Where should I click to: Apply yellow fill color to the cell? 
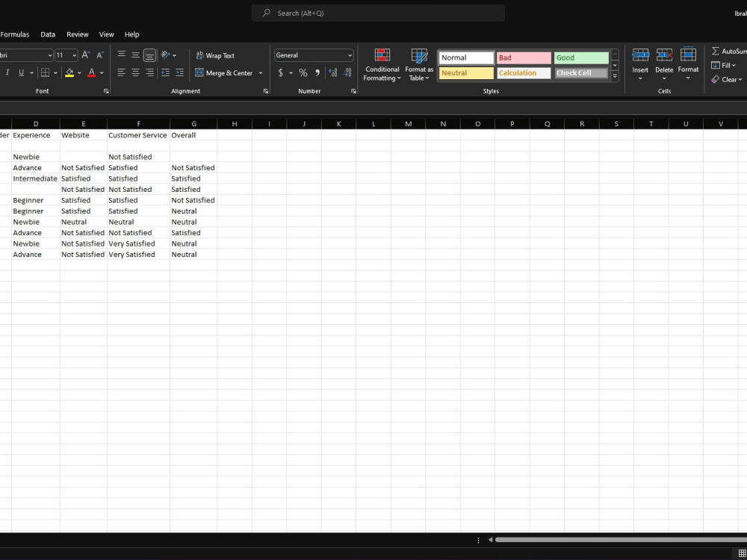click(x=69, y=72)
